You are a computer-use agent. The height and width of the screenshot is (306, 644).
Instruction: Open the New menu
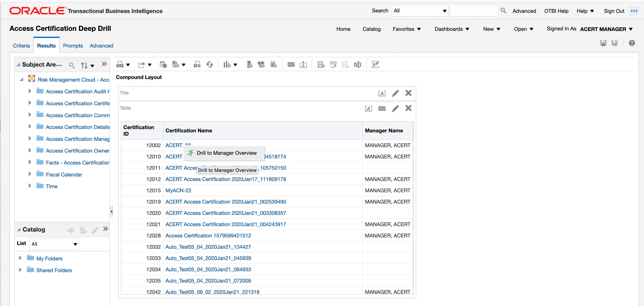coord(491,29)
